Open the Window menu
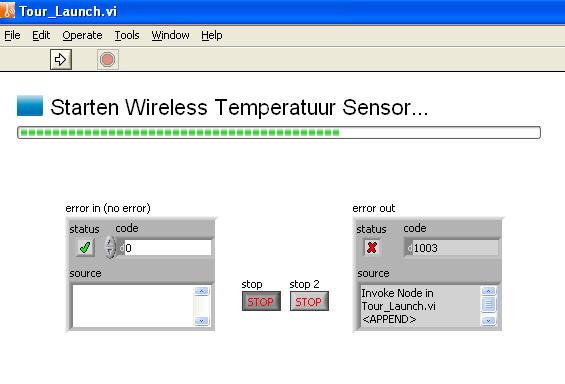This screenshot has height=384, width=565. 170,35
